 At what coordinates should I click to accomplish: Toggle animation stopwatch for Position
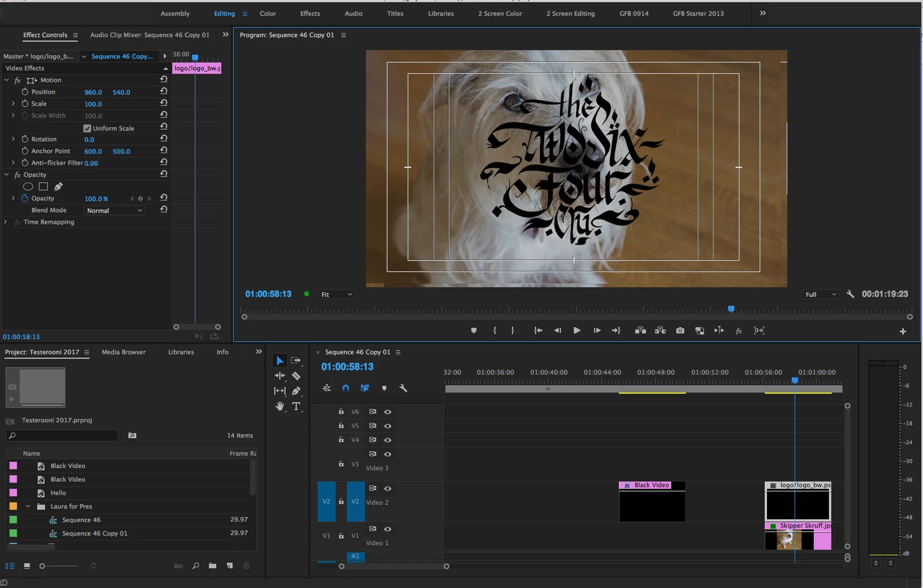tap(25, 92)
